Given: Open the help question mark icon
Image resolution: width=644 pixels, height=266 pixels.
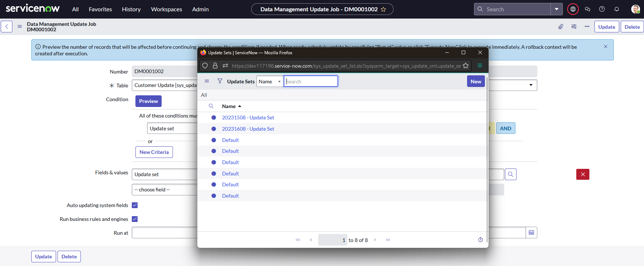Looking at the screenshot, I should point(602,9).
